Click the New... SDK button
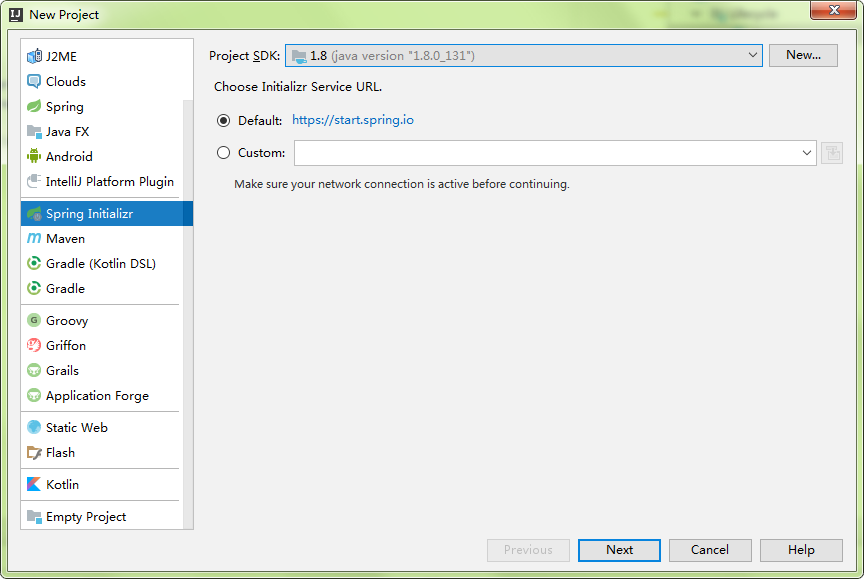Screen dimensions: 864x579 click(x=803, y=55)
